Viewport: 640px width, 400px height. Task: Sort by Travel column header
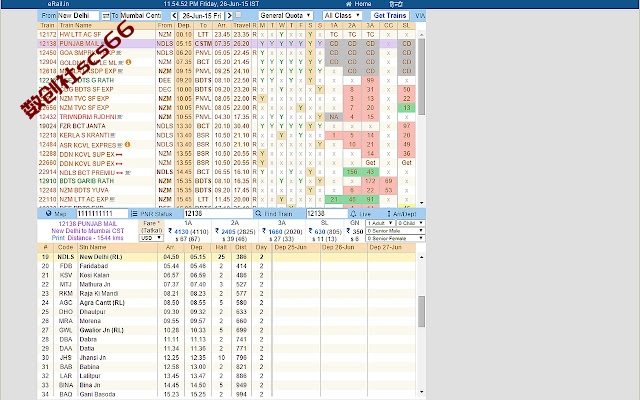click(242, 25)
